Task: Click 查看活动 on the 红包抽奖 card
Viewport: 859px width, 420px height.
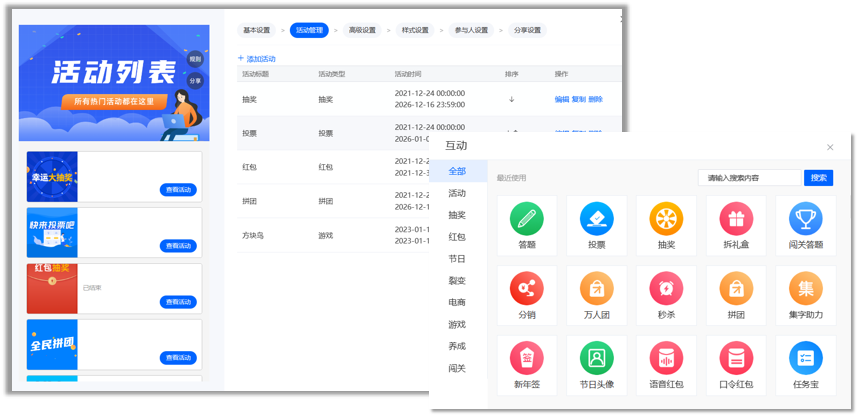Action: (178, 302)
